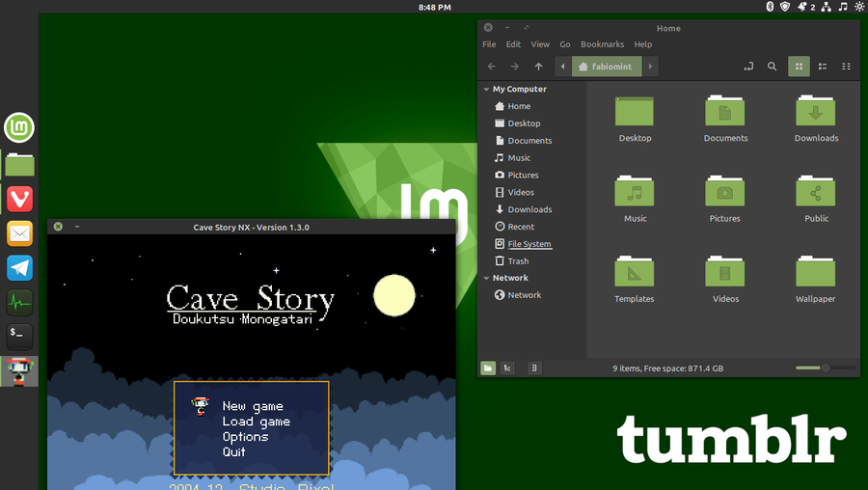Launch Telegram from the dock
This screenshot has width=868, height=490.
point(19,268)
